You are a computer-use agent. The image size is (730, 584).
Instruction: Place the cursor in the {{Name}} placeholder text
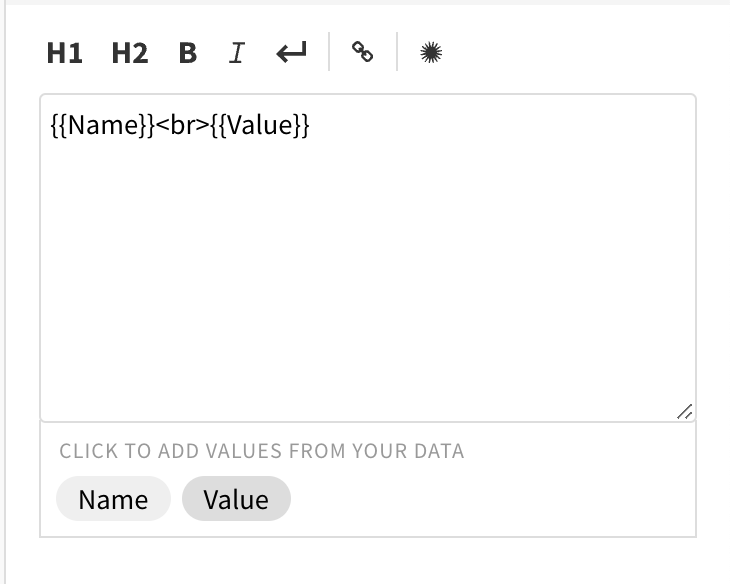click(102, 125)
